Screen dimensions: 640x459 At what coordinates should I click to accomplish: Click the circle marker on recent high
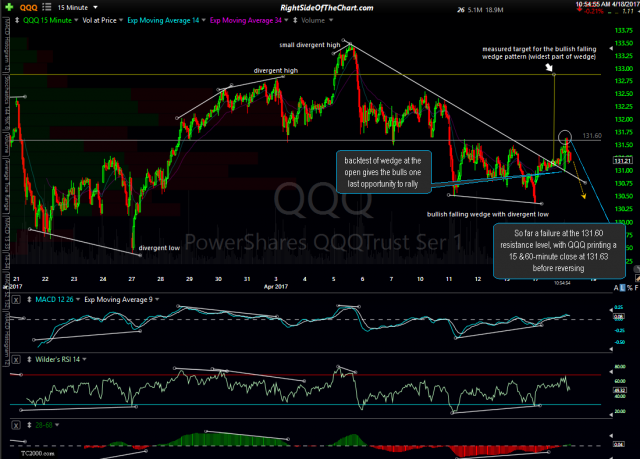pos(565,137)
